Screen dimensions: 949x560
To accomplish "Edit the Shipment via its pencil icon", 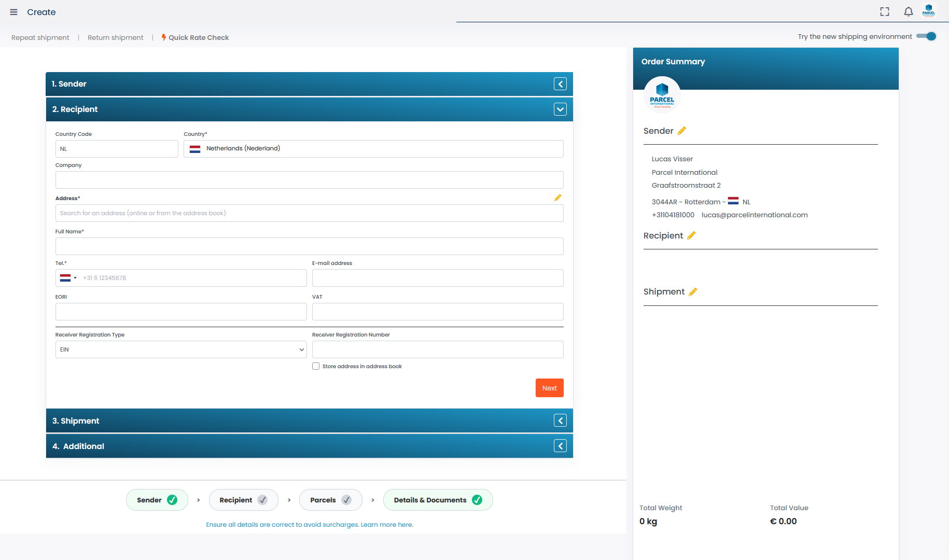I will (693, 292).
